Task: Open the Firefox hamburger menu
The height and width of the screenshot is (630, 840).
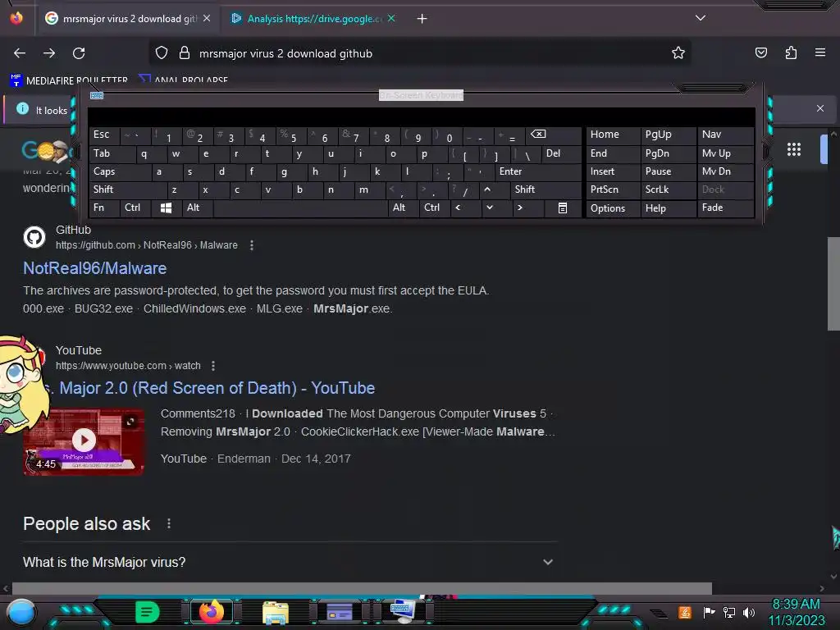Action: pyautogui.click(x=820, y=52)
